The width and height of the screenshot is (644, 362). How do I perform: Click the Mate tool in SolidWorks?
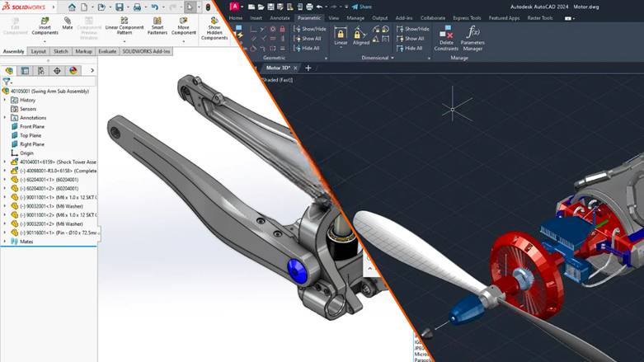[68, 23]
